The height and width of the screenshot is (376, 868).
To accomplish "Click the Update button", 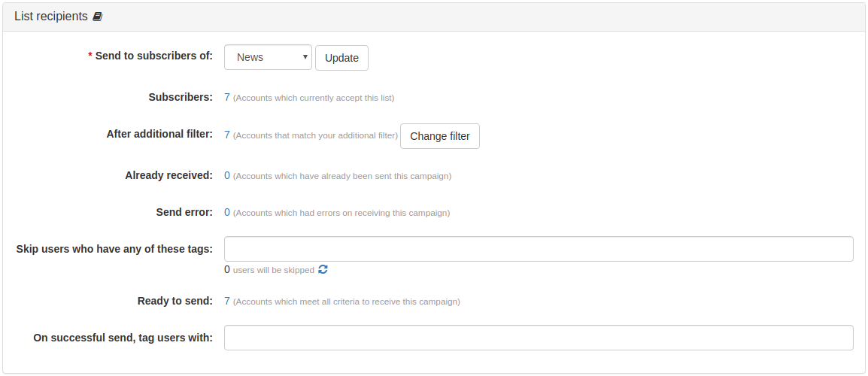I will pyautogui.click(x=341, y=58).
